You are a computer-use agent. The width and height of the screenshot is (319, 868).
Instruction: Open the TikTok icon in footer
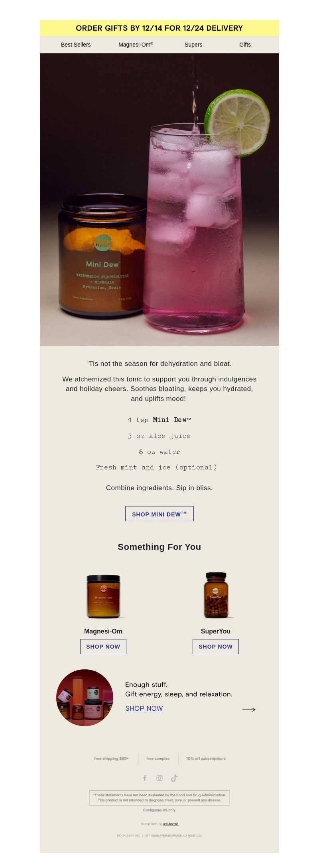[x=174, y=778]
